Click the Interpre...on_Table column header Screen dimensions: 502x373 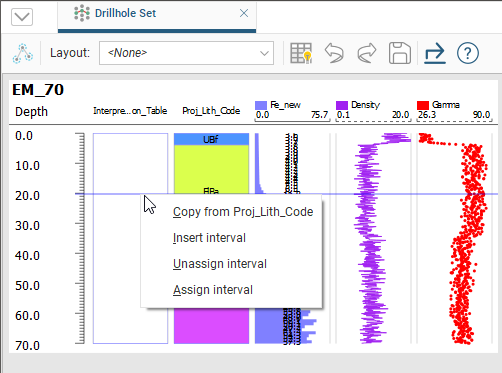pos(130,111)
